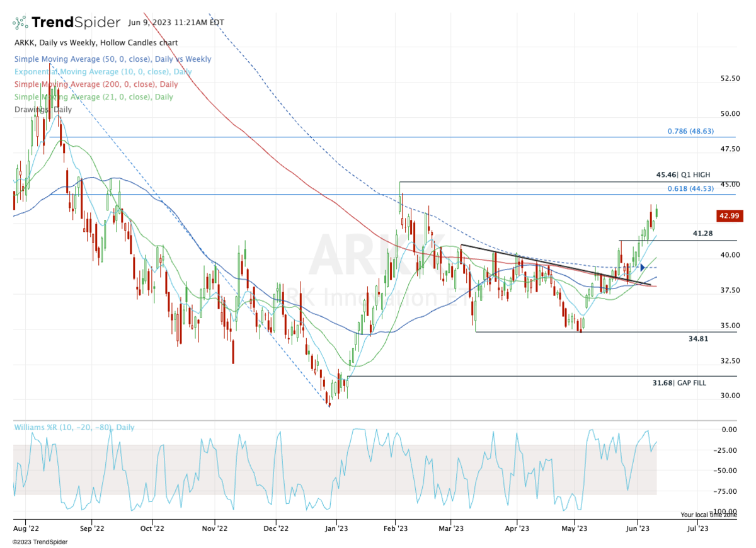Click the TrendSpider logo icon
The width and height of the screenshot is (756, 548).
21,23
